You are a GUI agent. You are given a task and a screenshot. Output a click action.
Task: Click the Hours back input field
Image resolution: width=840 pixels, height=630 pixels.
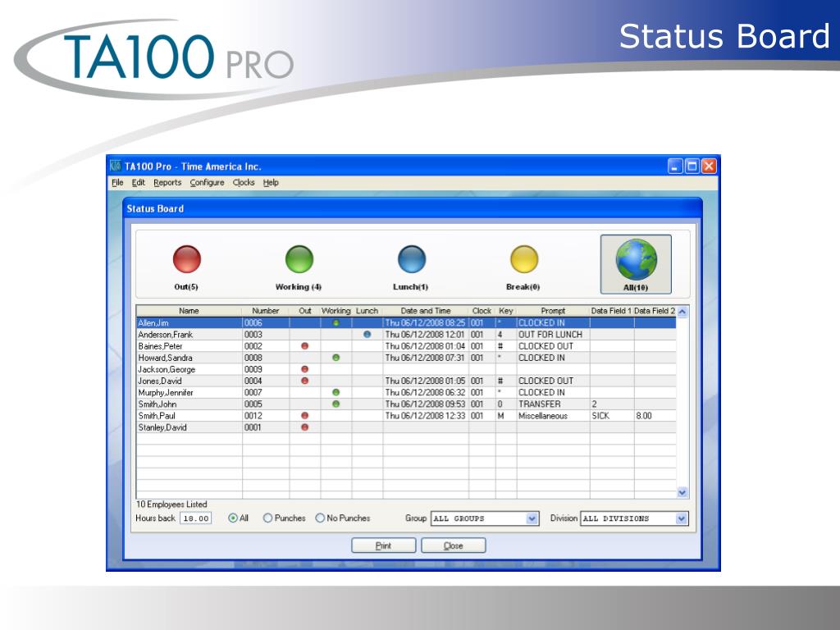point(195,518)
